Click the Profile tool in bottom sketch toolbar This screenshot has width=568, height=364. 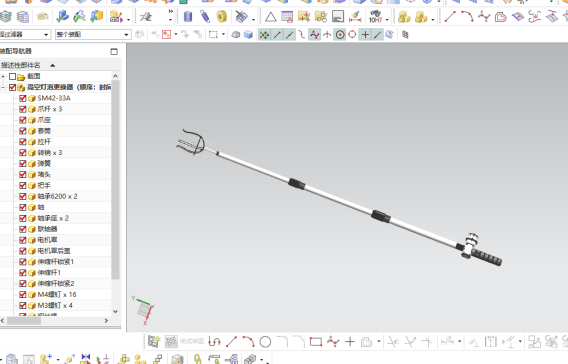click(x=214, y=342)
